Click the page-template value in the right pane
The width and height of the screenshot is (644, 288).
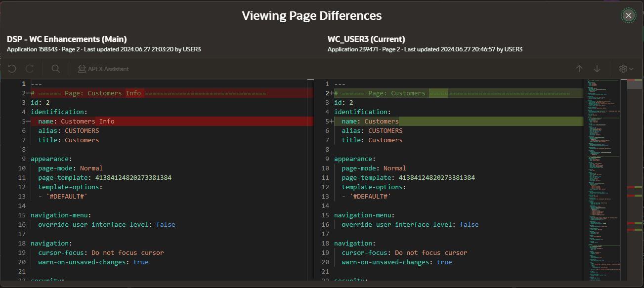[x=437, y=177]
